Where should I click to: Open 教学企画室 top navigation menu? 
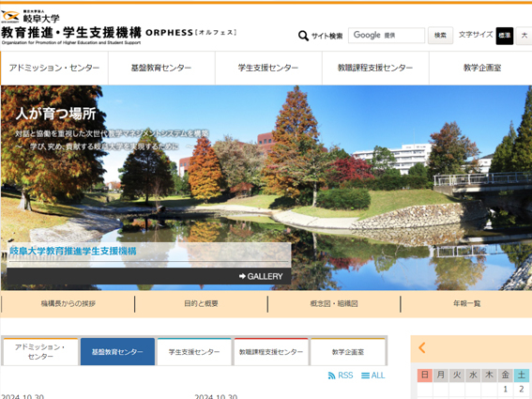[x=481, y=68]
